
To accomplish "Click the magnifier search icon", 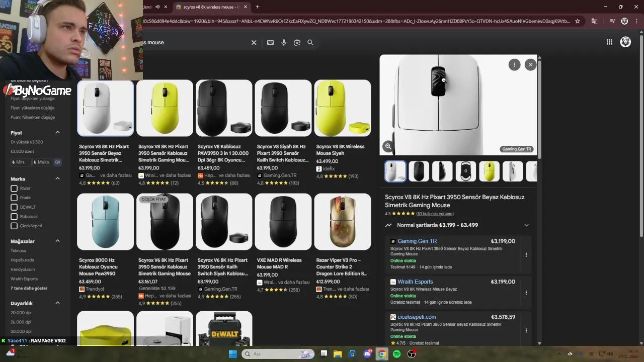I will pos(310,43).
